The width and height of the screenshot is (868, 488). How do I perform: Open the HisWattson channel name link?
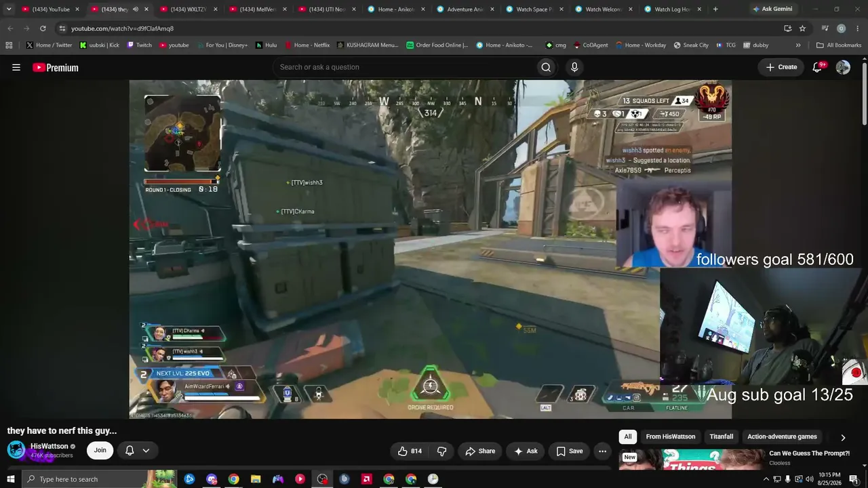click(x=50, y=447)
